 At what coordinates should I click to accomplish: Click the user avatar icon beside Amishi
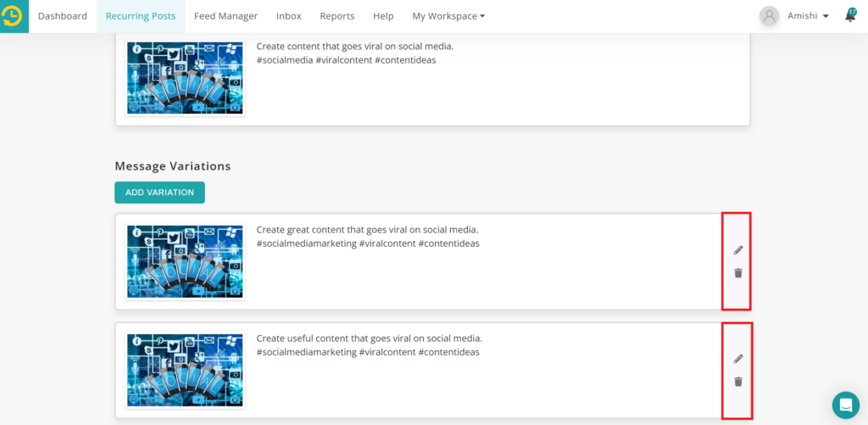click(x=769, y=16)
